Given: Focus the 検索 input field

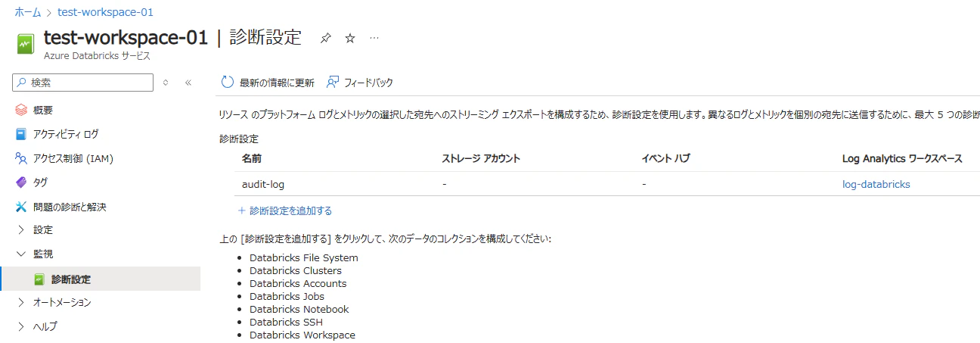Looking at the screenshot, I should coord(82,83).
